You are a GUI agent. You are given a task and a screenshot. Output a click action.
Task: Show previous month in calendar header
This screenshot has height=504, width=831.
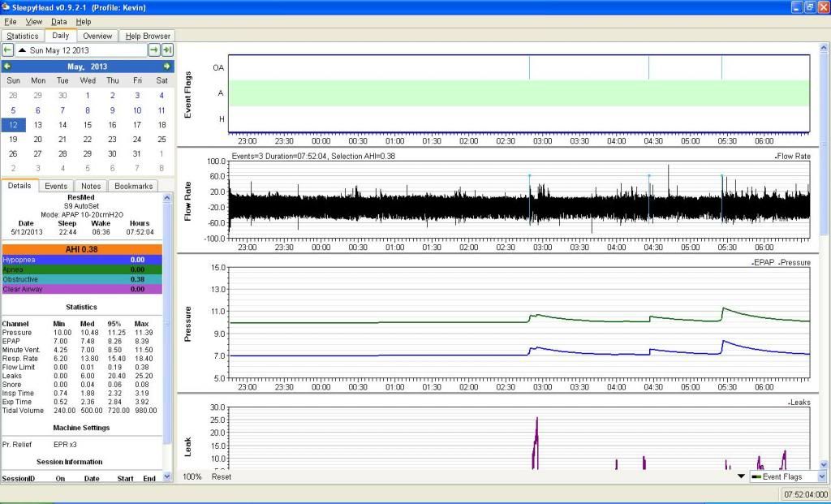(x=6, y=67)
